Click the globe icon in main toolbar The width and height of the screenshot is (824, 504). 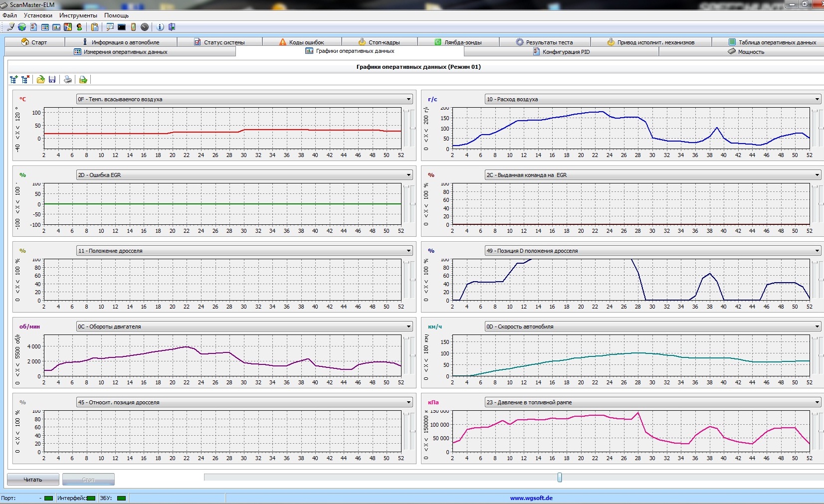tap(22, 27)
